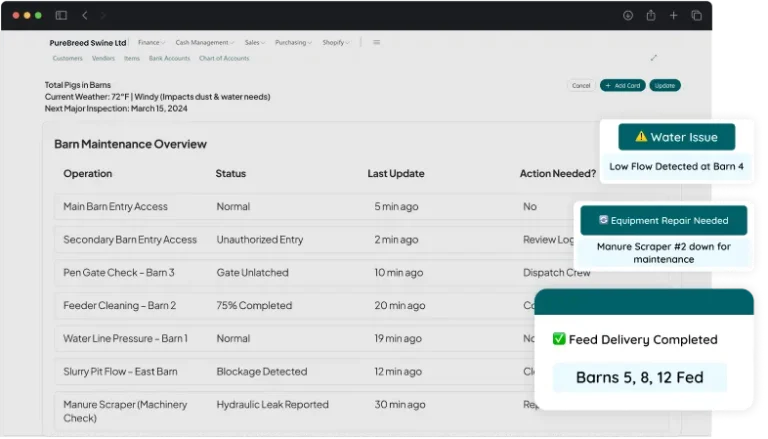Click the expand arrow icon below the toolbar
Screen dimensions: 768x439
653,58
